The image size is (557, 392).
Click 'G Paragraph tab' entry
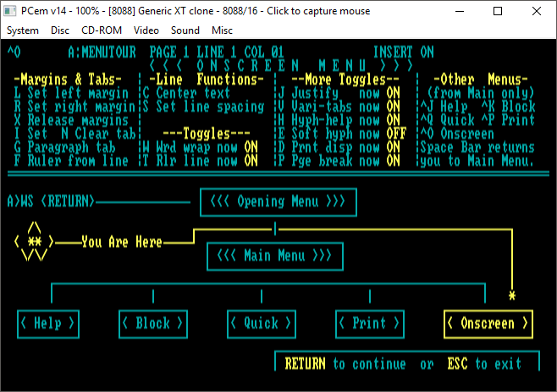[x=64, y=147]
